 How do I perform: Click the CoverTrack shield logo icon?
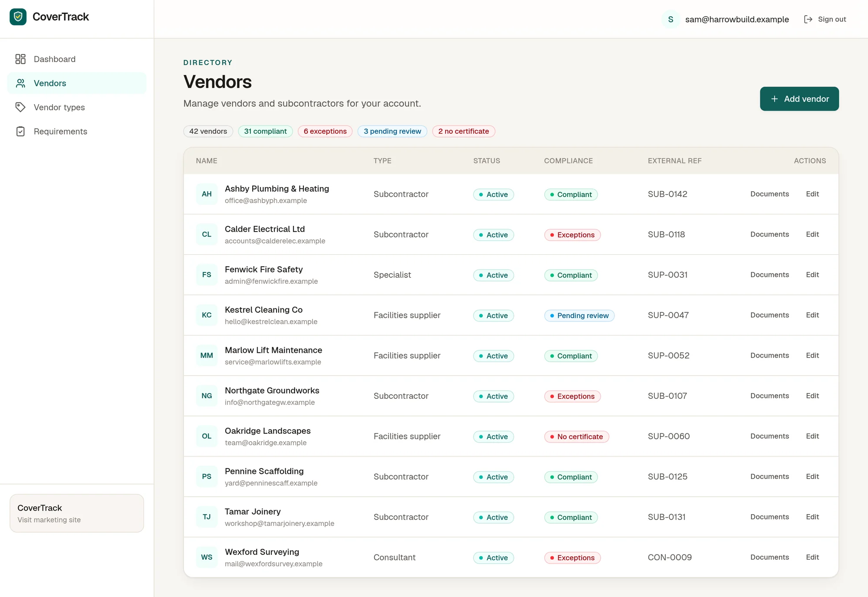(x=18, y=17)
